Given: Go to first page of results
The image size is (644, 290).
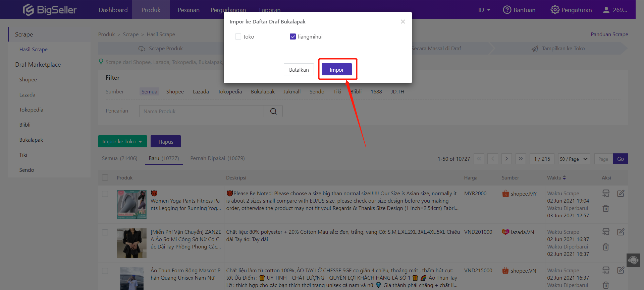Looking at the screenshot, I should (479, 159).
